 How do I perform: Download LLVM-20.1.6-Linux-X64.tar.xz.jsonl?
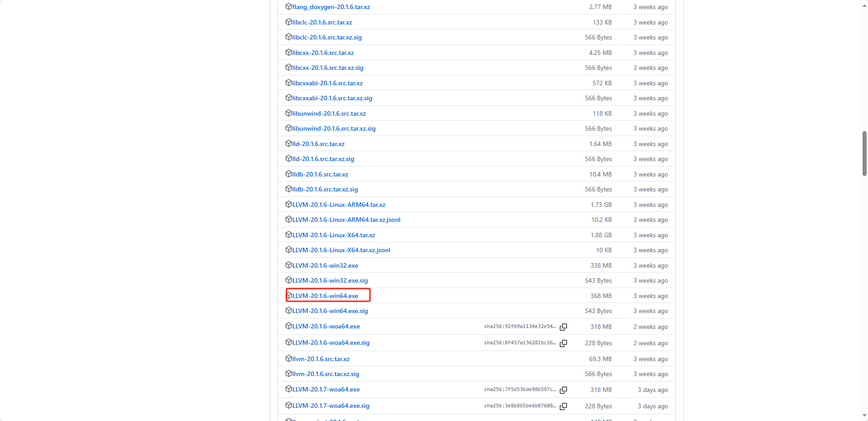coord(341,250)
